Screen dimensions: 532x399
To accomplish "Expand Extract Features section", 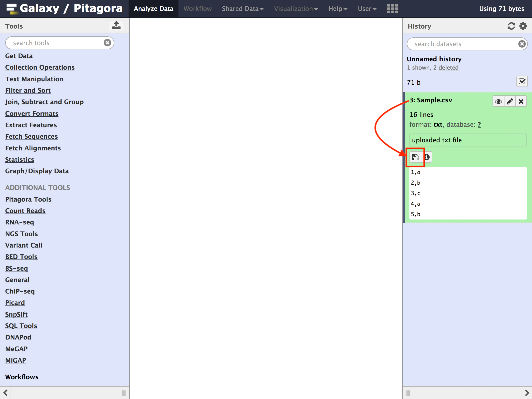I will [31, 125].
